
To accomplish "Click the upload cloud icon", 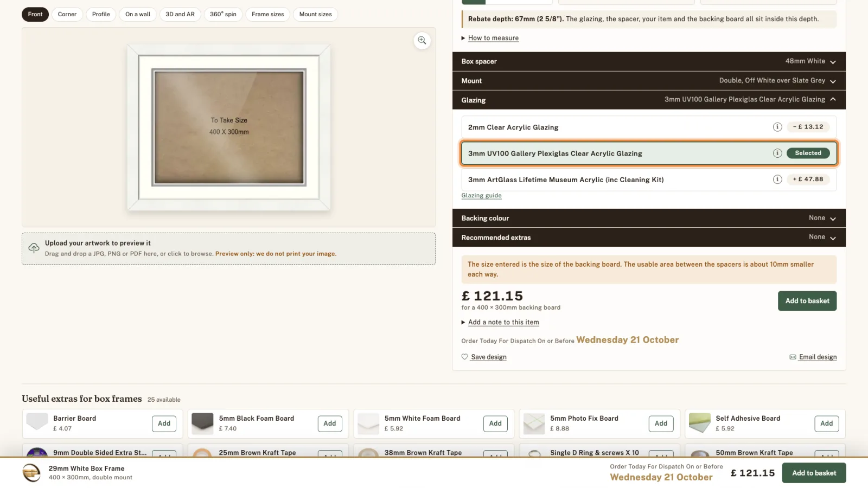I will [34, 248].
